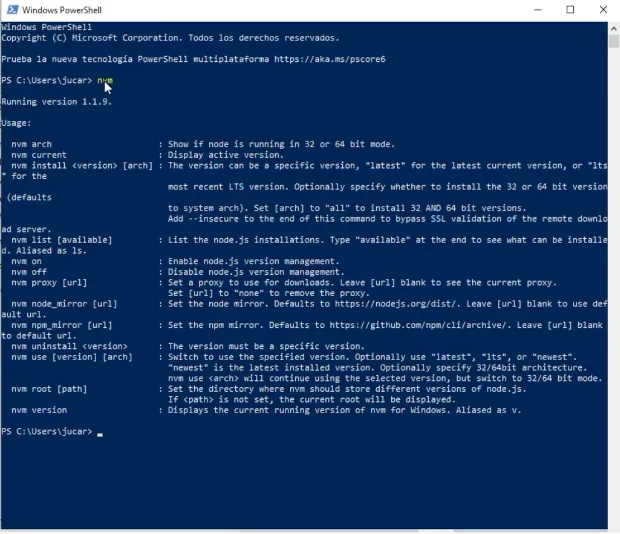Click the 'nvm on' command text

(x=26, y=261)
